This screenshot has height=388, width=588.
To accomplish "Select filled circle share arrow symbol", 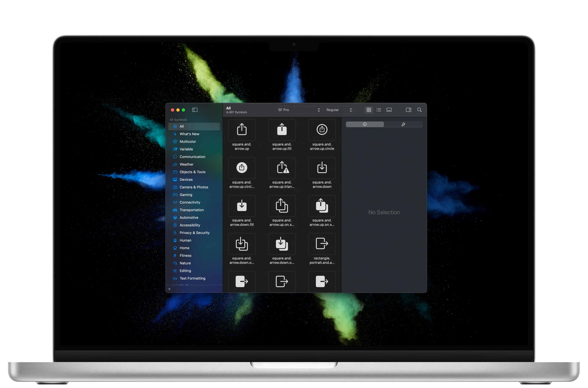I will 242,168.
